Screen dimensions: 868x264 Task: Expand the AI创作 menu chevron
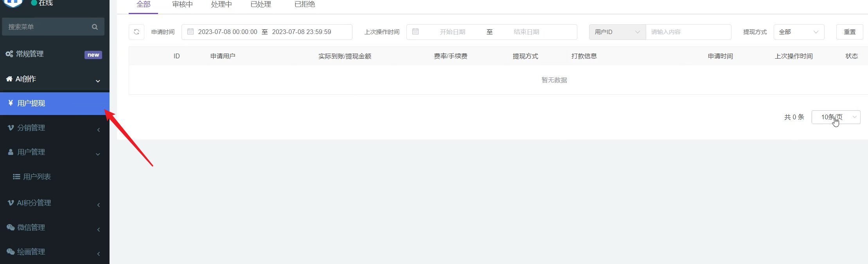point(98,81)
